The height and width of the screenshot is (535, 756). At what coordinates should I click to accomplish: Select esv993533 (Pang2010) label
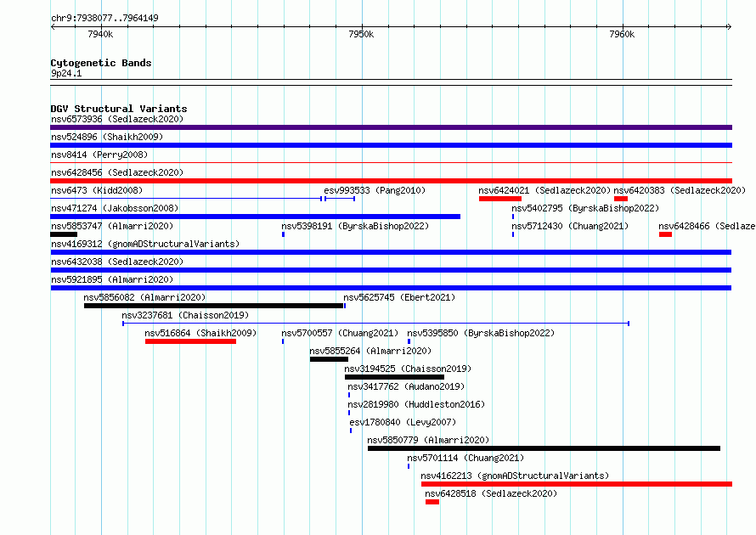[x=375, y=190]
